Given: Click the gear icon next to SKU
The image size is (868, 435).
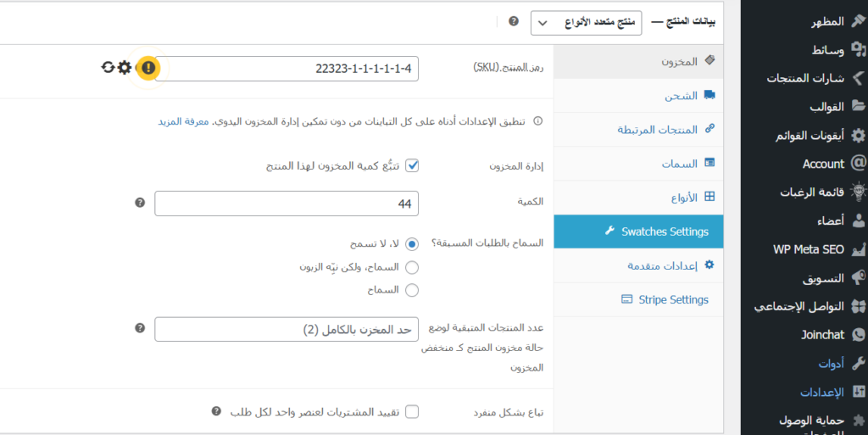Looking at the screenshot, I should [x=125, y=68].
